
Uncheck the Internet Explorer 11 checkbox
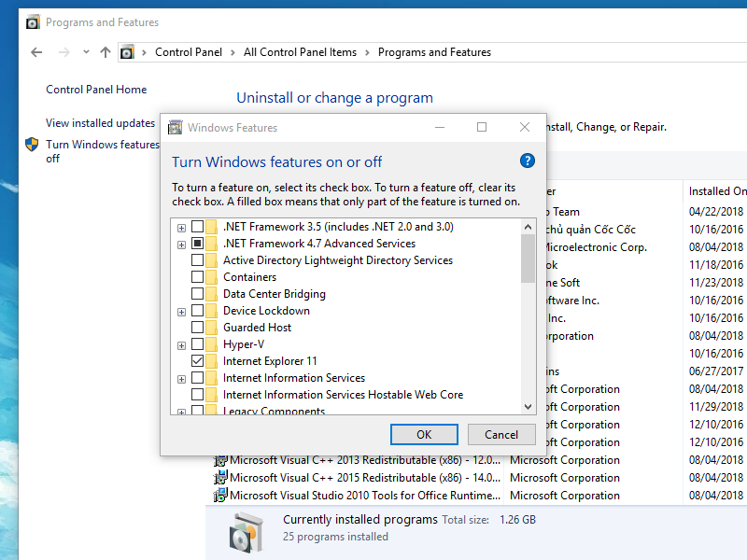pos(197,361)
